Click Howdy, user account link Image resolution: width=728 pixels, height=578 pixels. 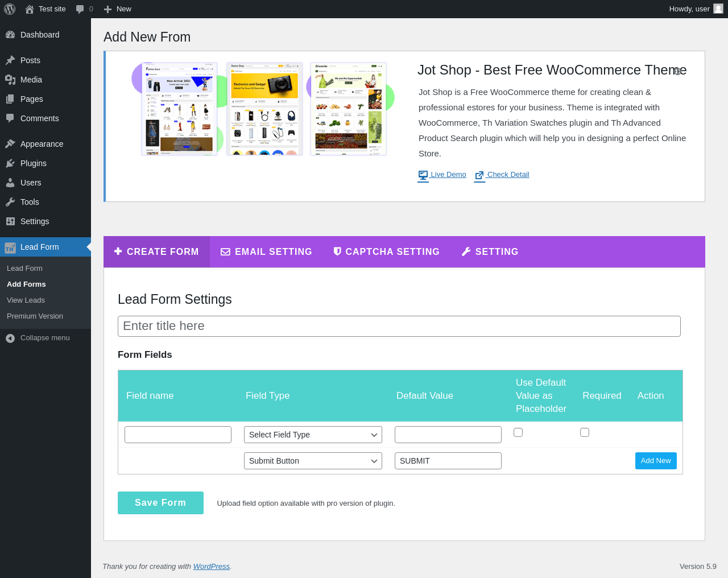(696, 9)
